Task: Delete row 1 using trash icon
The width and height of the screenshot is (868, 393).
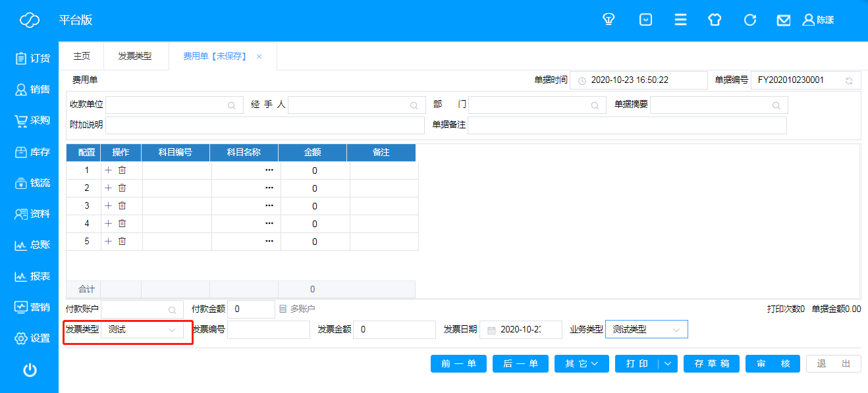Action: pos(122,170)
